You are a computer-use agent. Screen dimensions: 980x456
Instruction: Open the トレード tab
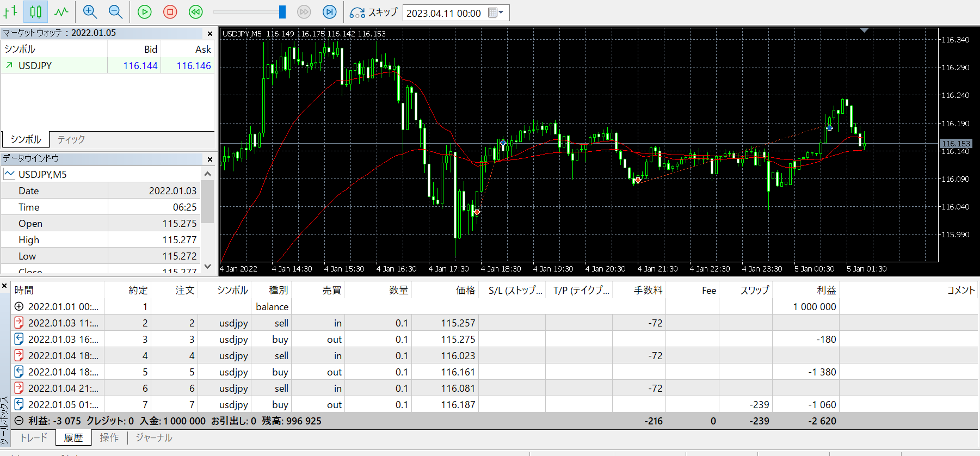pos(34,437)
